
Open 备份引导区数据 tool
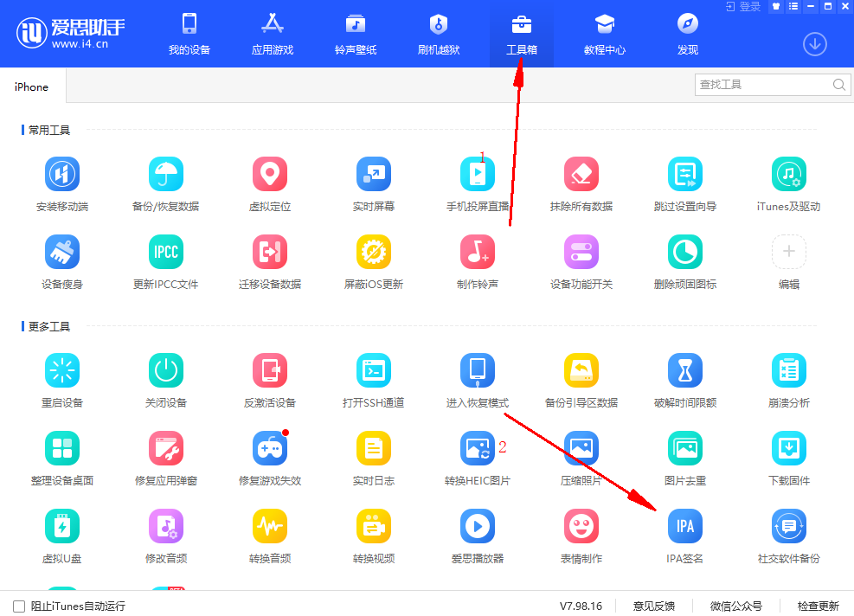581,371
